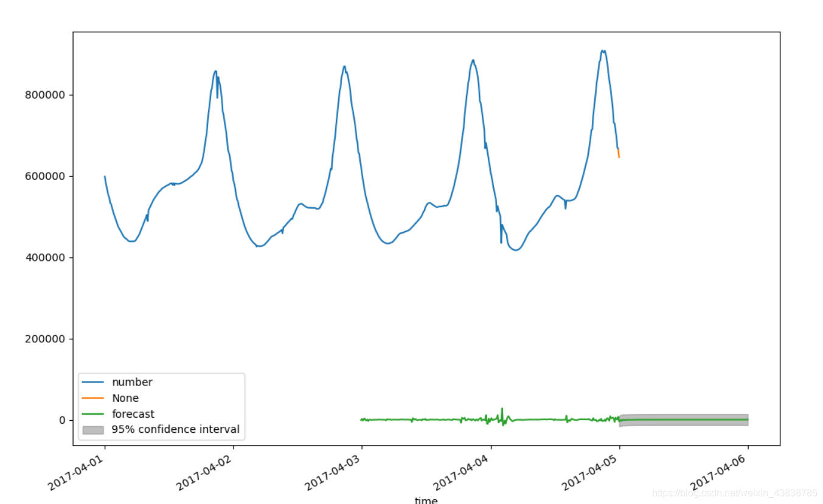The image size is (823, 504).
Task: Click the gray confidence interval band on plot
Action: [x=684, y=420]
